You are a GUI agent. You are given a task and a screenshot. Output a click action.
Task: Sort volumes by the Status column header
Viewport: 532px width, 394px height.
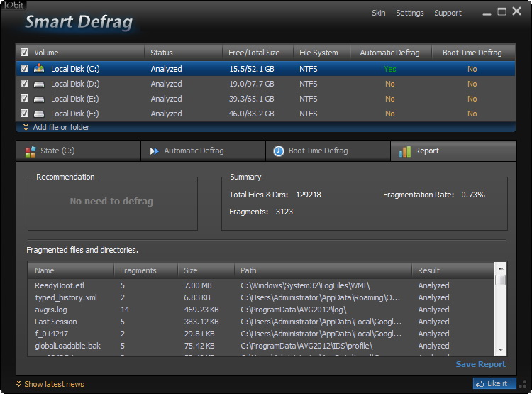click(184, 53)
